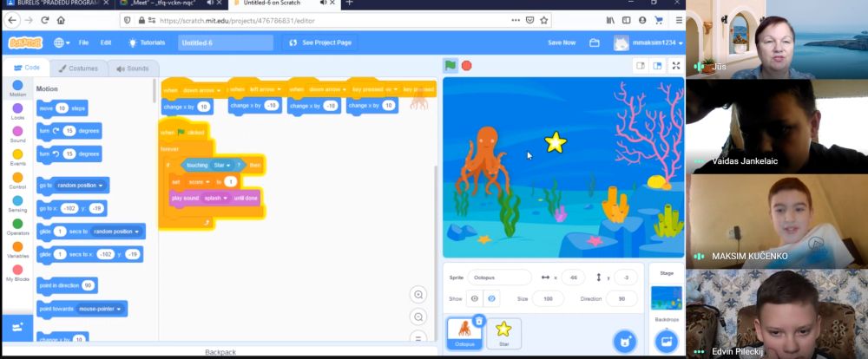Viewport: 868px width, 359px height.
Task: Open the splash sound dropdown
Action: tap(216, 198)
